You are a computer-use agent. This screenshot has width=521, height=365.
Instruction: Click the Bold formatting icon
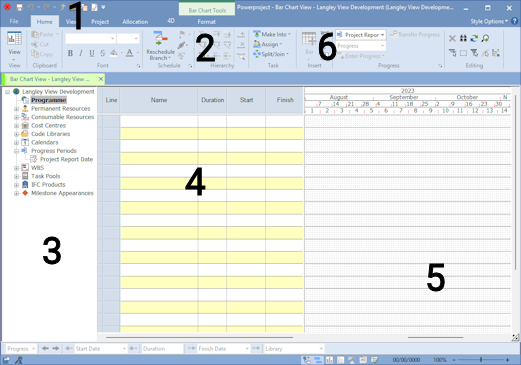pos(70,53)
